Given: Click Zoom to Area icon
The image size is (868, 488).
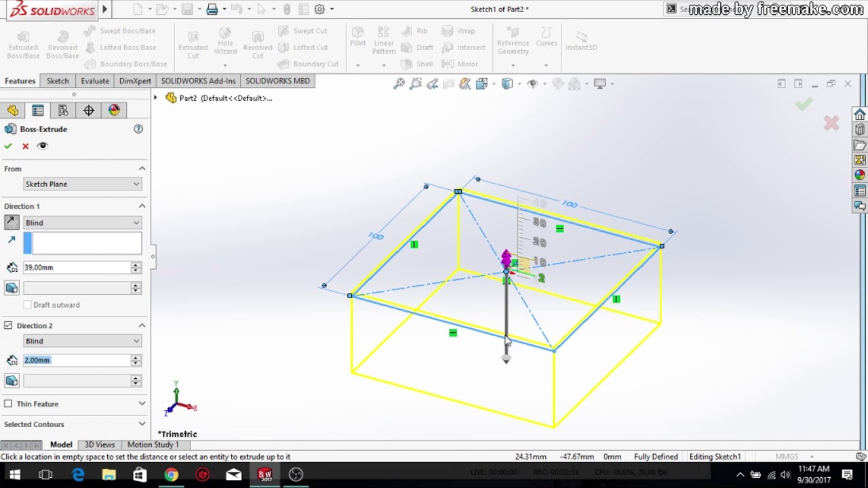Looking at the screenshot, I should tap(416, 84).
